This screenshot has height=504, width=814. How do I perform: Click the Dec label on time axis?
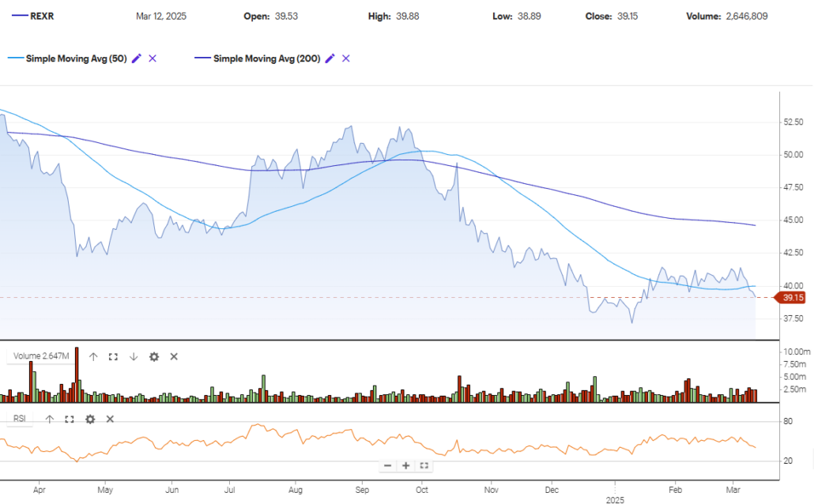point(552,490)
